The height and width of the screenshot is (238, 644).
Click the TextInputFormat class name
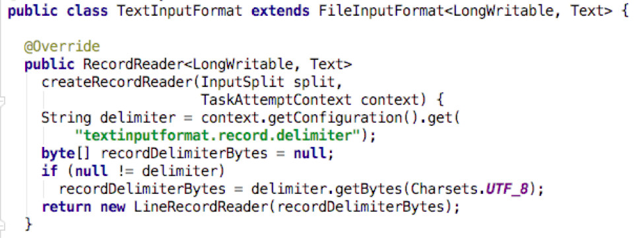coord(179,11)
